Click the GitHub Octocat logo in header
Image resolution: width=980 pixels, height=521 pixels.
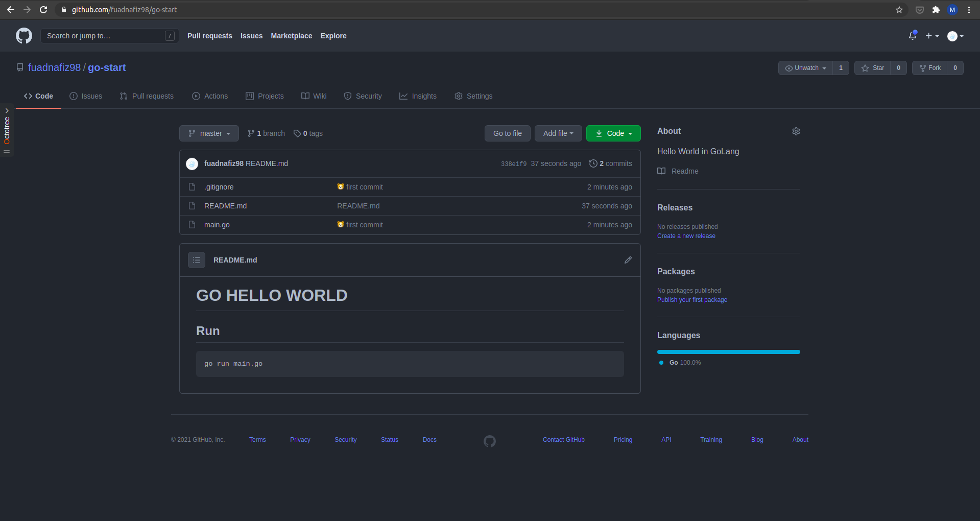[x=24, y=36]
